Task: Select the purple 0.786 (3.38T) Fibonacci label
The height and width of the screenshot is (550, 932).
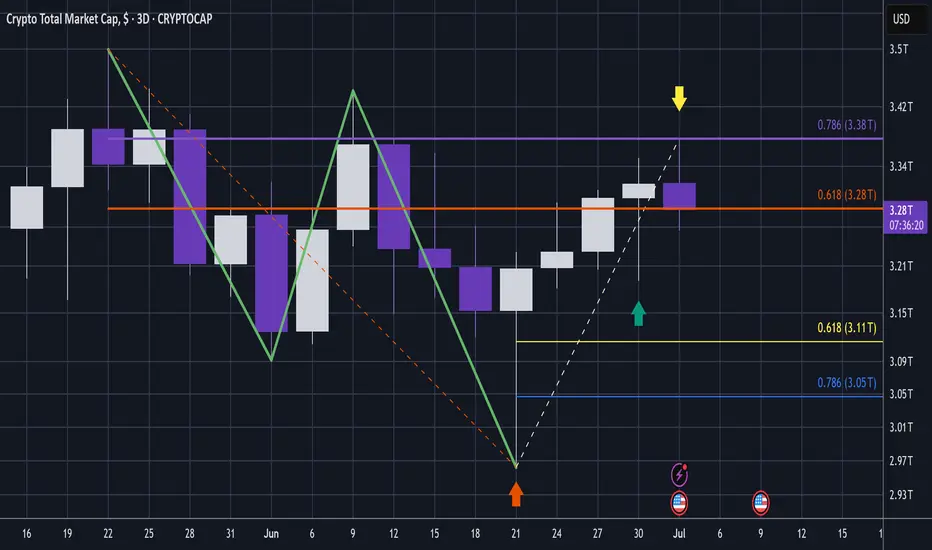Action: [x=846, y=125]
